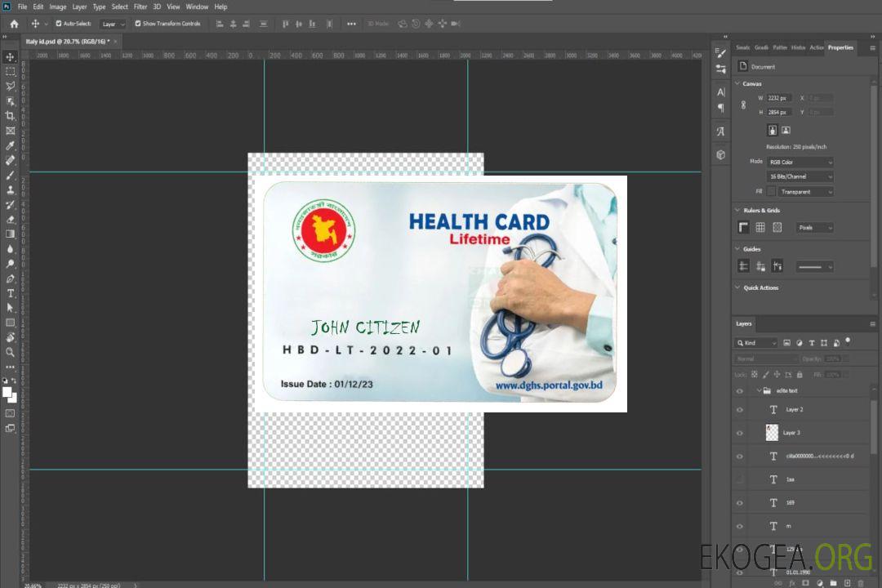Click the canvas Fill color swatch
882x588 pixels.
tap(771, 192)
